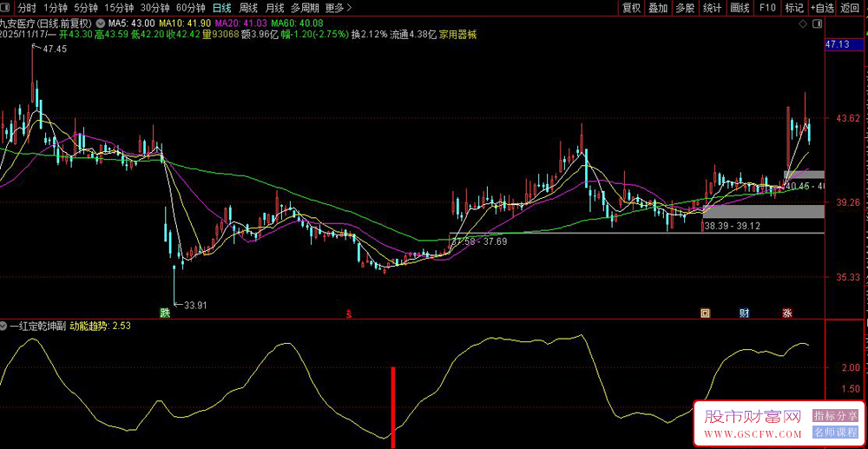868x449 pixels.
Task: Click the 返回 back button
Action: 852,8
